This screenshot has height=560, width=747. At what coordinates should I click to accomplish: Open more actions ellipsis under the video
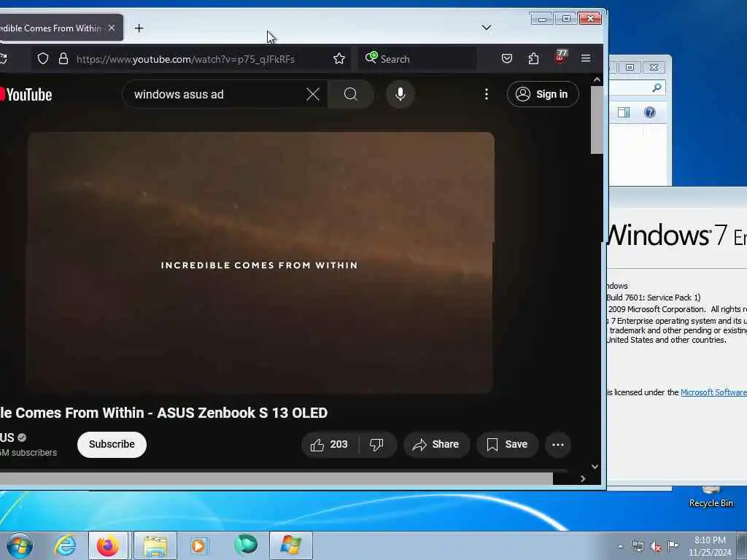pos(558,445)
